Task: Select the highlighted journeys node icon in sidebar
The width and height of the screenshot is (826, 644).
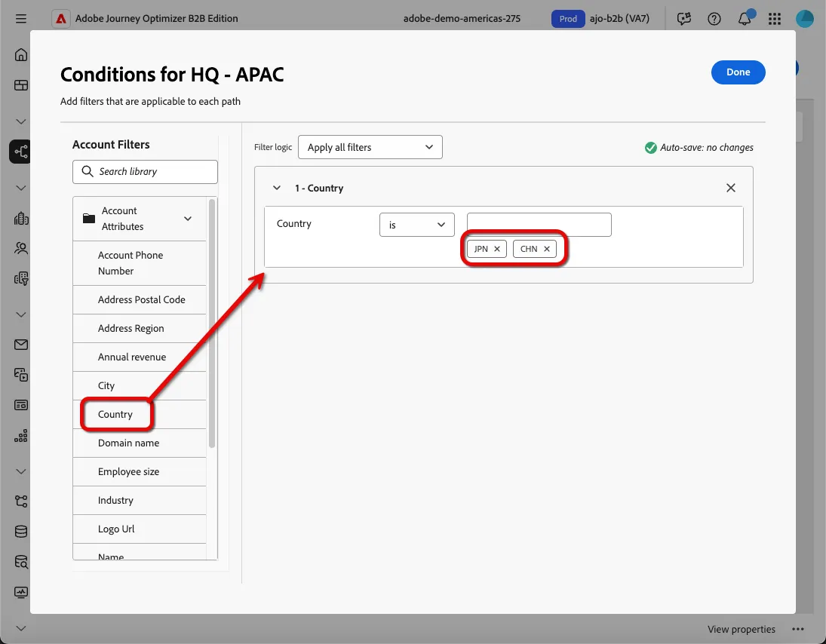Action: point(21,152)
